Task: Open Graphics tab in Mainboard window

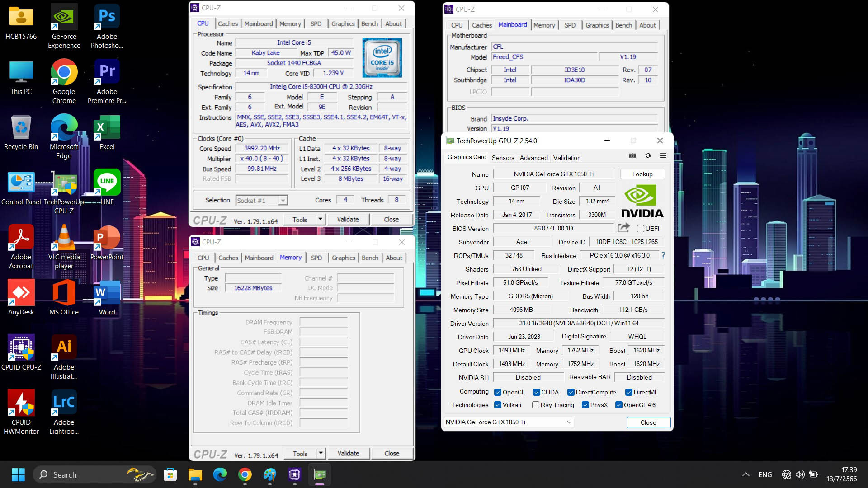Action: point(597,25)
